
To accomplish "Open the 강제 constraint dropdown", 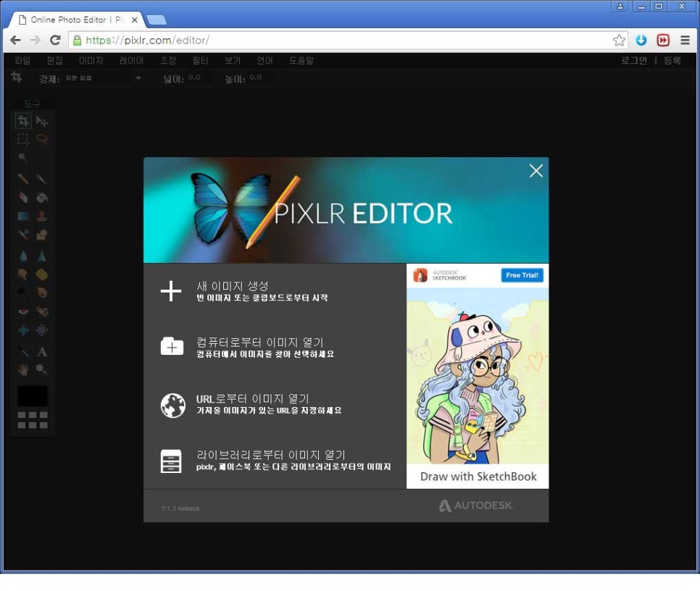I will coord(103,78).
